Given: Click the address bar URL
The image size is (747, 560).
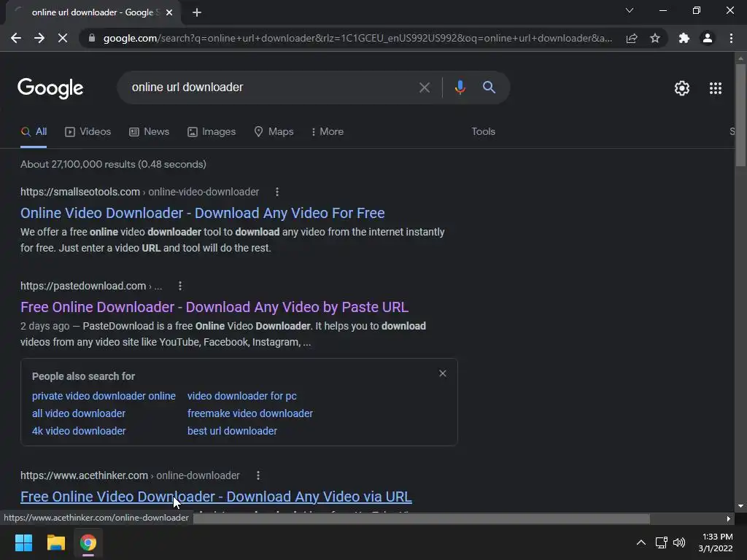Looking at the screenshot, I should click(x=357, y=38).
